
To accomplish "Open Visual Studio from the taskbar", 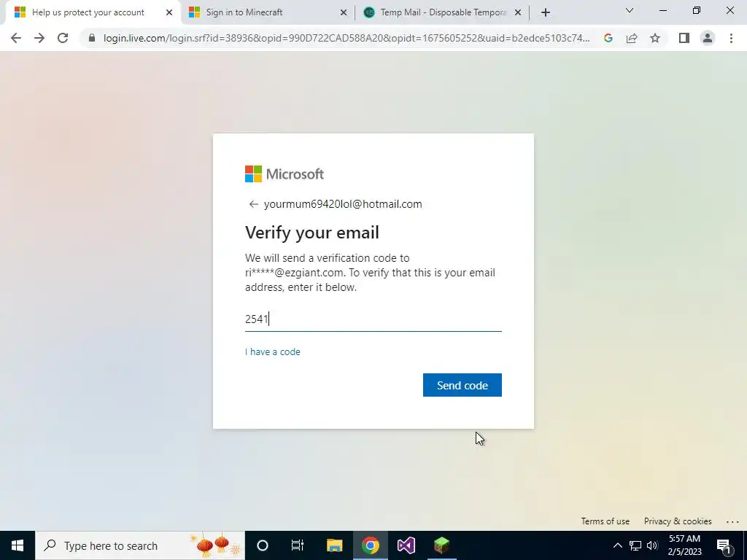I will coord(406,545).
